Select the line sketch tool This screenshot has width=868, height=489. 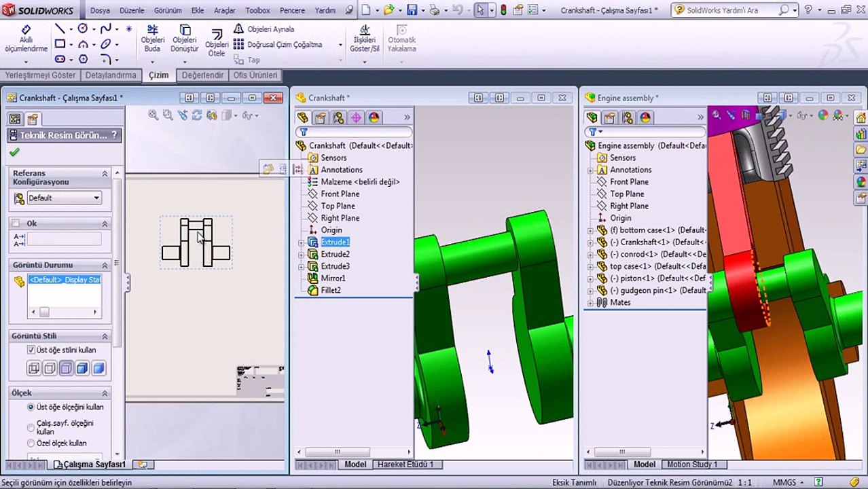click(x=60, y=29)
